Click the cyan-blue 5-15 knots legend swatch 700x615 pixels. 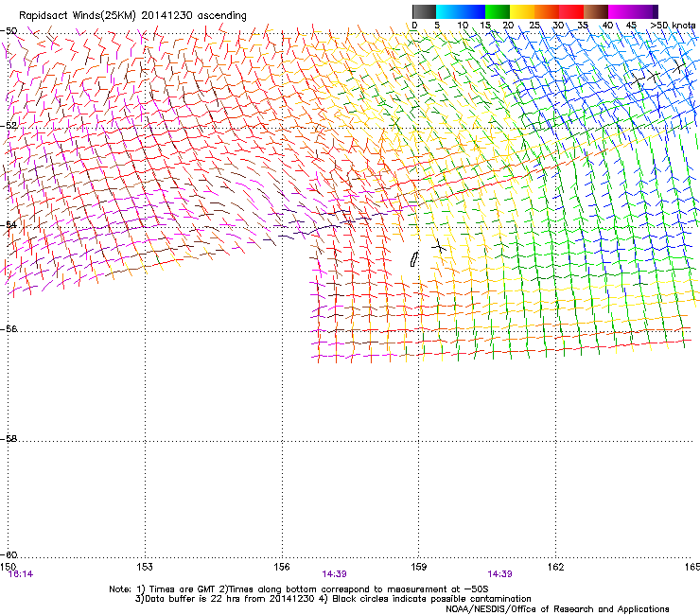tap(461, 11)
